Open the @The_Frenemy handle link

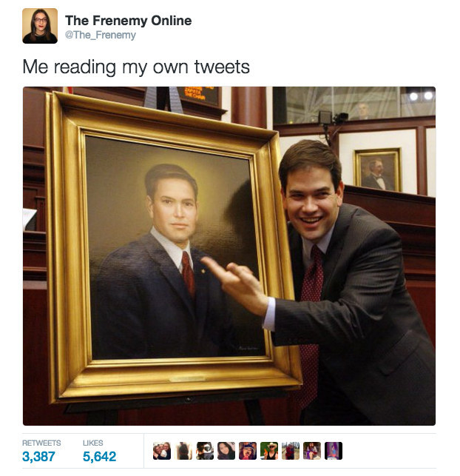coord(101,35)
